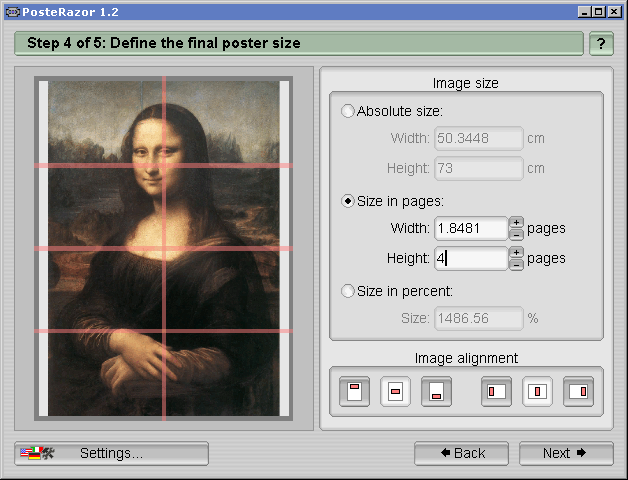Viewport: 628px width, 480px height.
Task: Click the Image alignment label
Action: [466, 358]
